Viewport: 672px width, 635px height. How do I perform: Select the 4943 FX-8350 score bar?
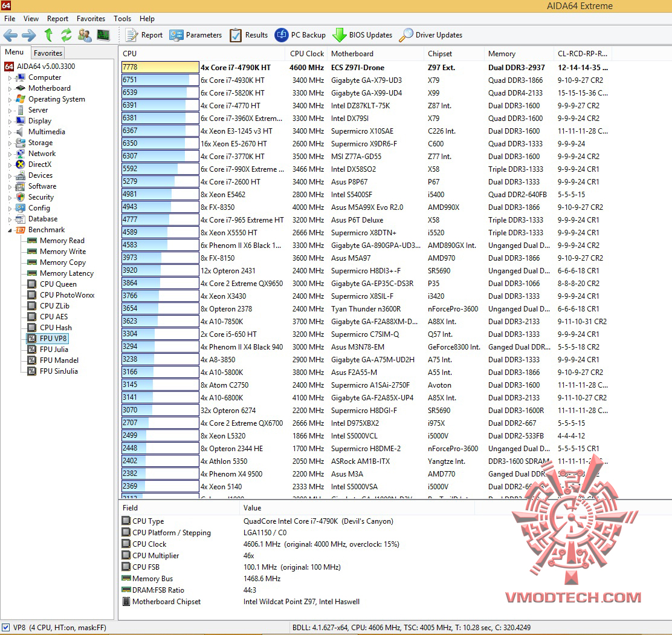[160, 207]
